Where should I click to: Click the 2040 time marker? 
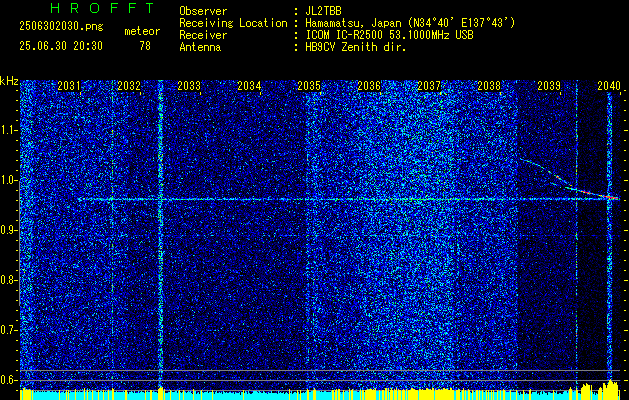tap(609, 85)
